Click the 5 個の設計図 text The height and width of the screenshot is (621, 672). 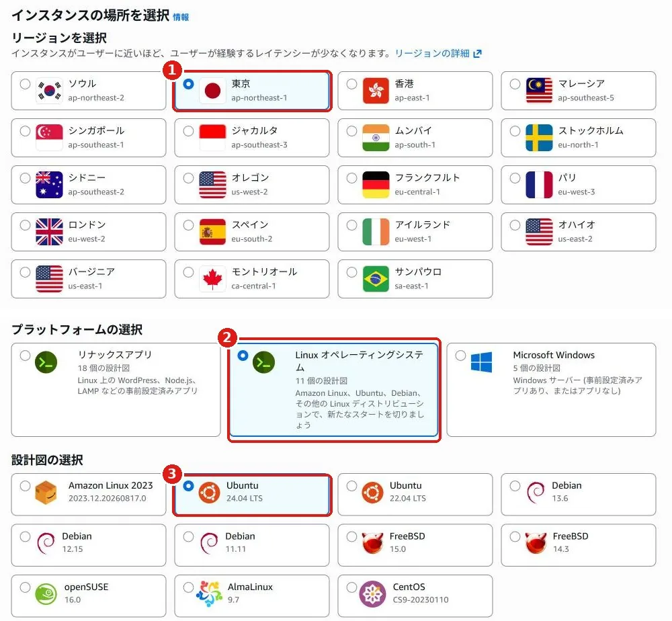(536, 368)
